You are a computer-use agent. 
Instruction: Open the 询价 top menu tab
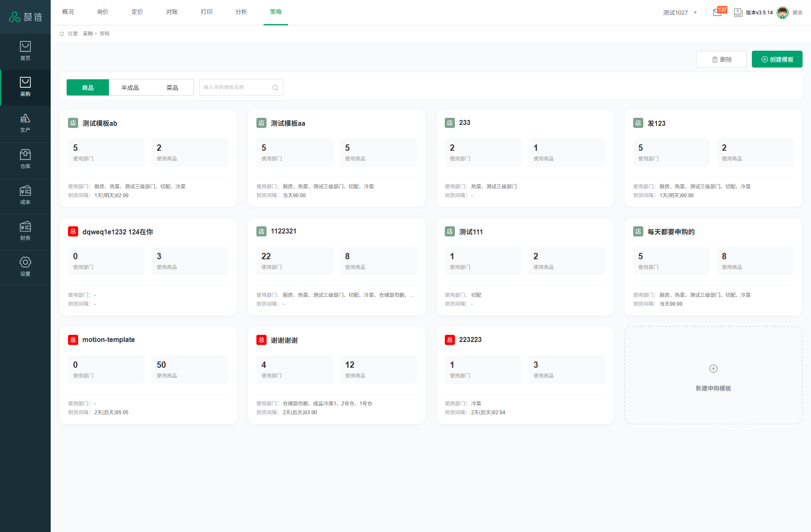coord(103,12)
